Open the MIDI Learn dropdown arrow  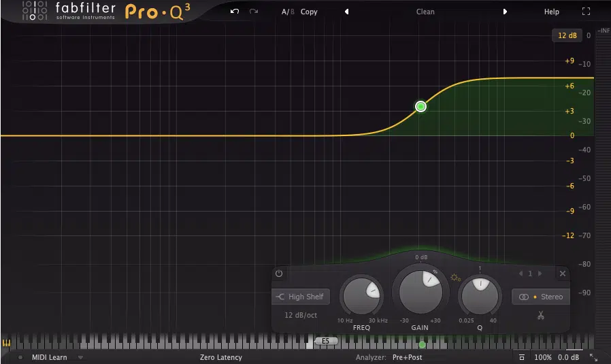(x=80, y=357)
